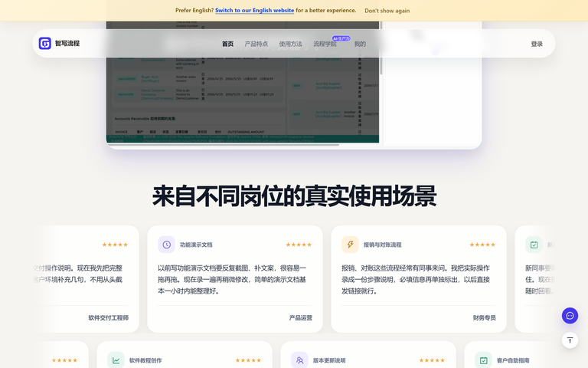Click the 智写流程 brand name text

coord(67,44)
